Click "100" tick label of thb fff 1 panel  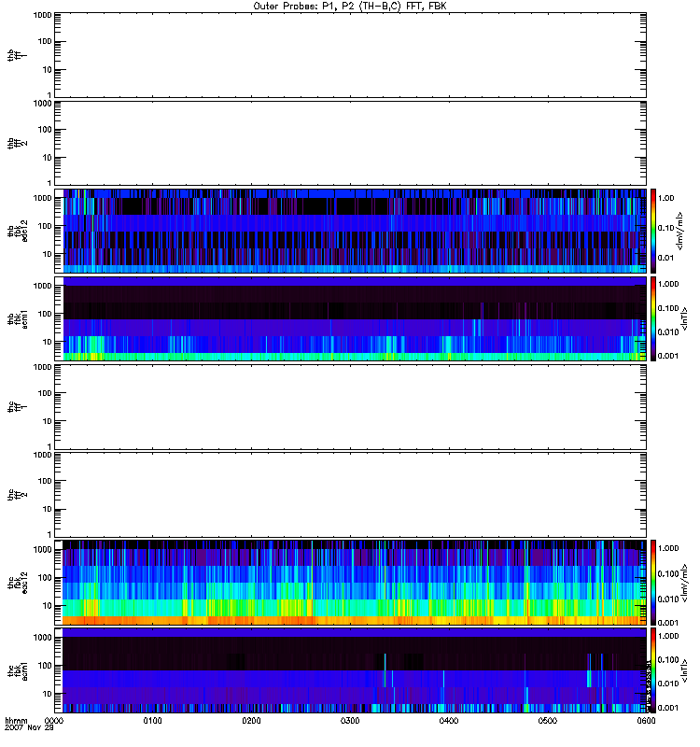[45, 41]
